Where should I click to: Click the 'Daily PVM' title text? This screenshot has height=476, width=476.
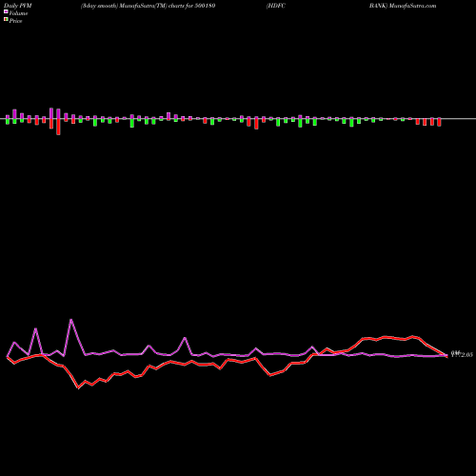click(x=18, y=6)
